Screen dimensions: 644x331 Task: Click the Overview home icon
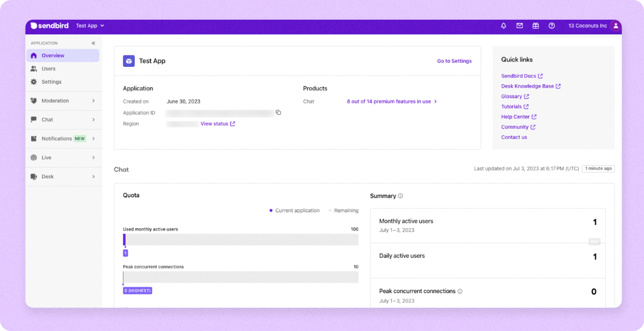[34, 55]
